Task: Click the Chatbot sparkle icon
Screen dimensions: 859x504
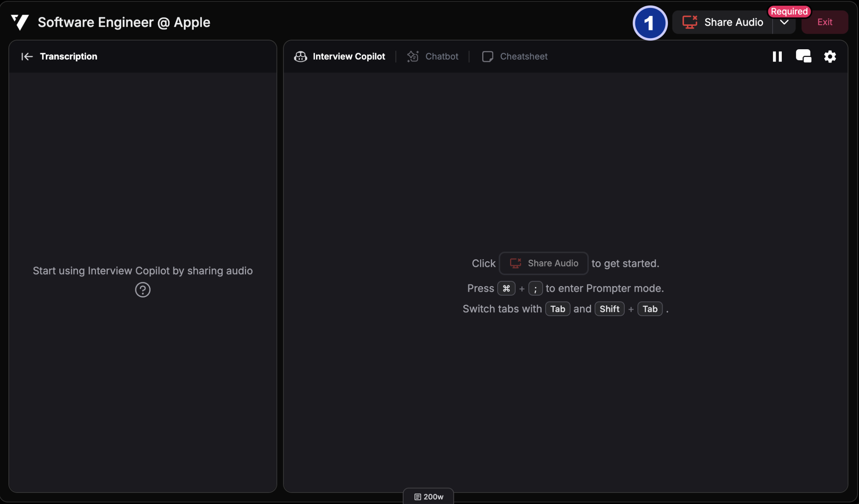Action: [x=413, y=56]
